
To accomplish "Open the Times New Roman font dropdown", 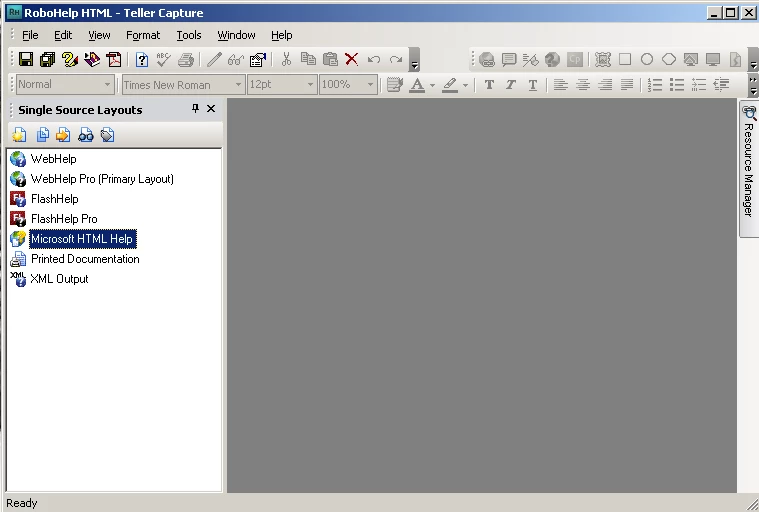I will coord(238,85).
